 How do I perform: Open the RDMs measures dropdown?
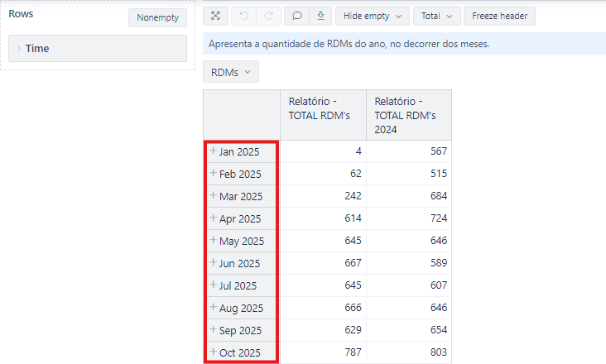(230, 72)
